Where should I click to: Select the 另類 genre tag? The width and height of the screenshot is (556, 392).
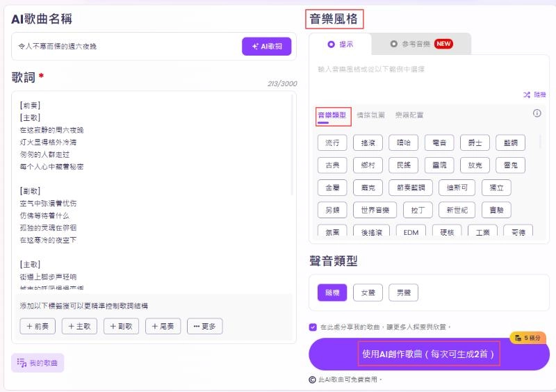click(332, 210)
